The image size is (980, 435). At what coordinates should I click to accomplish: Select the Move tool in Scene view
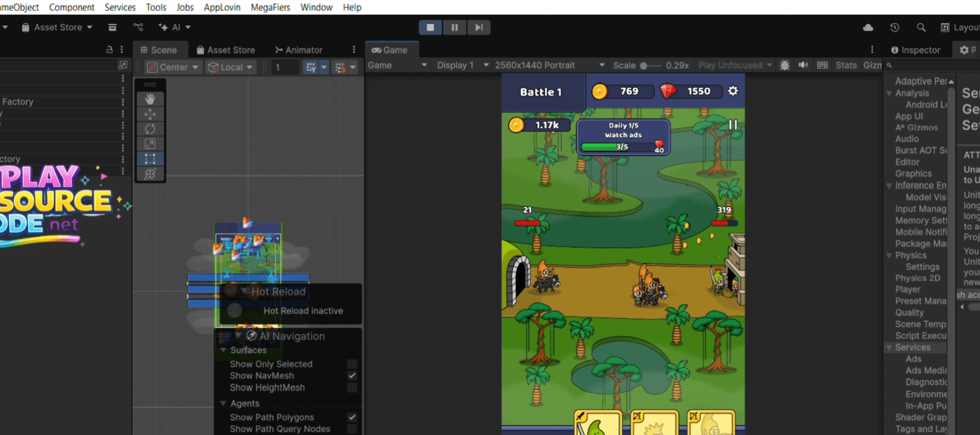pos(150,114)
